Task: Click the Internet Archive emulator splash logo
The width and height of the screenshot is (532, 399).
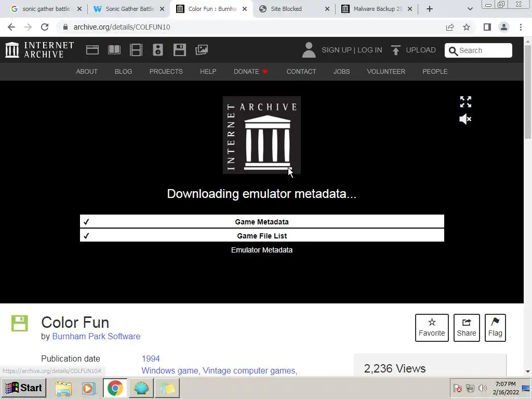Action: click(x=262, y=135)
